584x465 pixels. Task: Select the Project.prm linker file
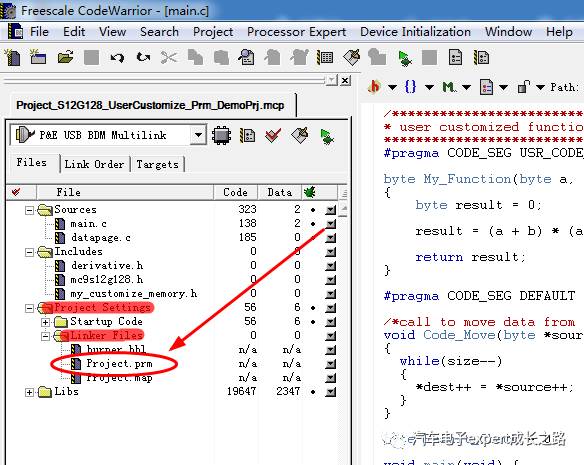[x=119, y=364]
